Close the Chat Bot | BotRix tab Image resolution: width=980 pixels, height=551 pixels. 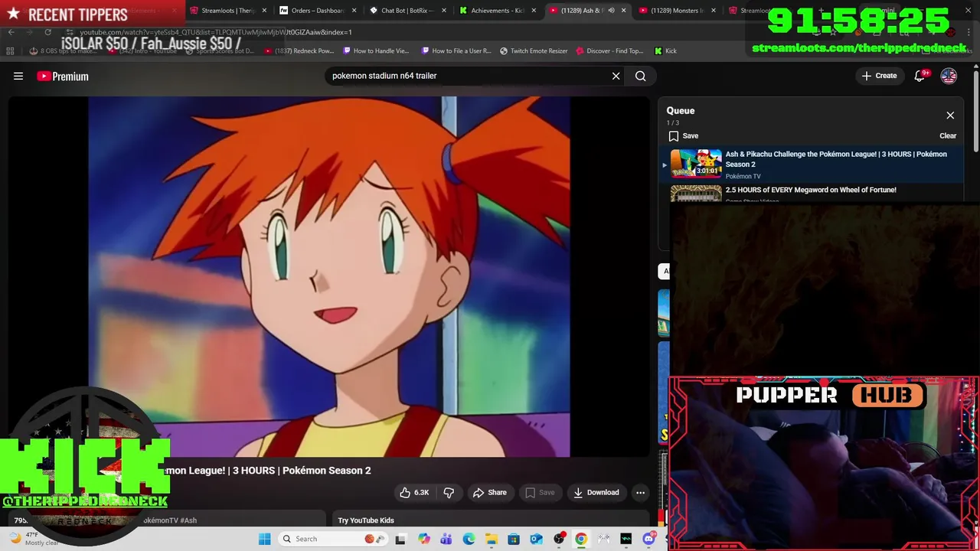444,11
